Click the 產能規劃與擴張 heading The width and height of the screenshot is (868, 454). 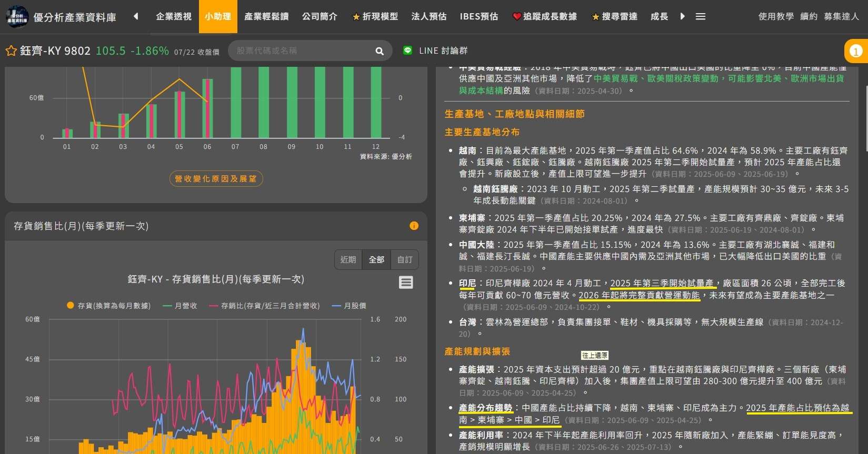477,351
